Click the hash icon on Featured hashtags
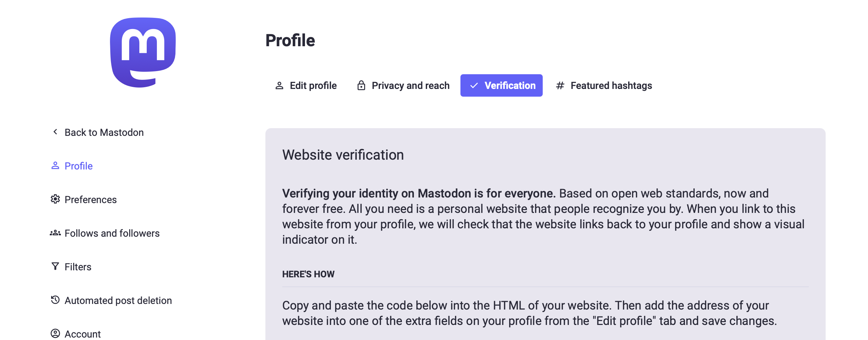 click(x=560, y=85)
